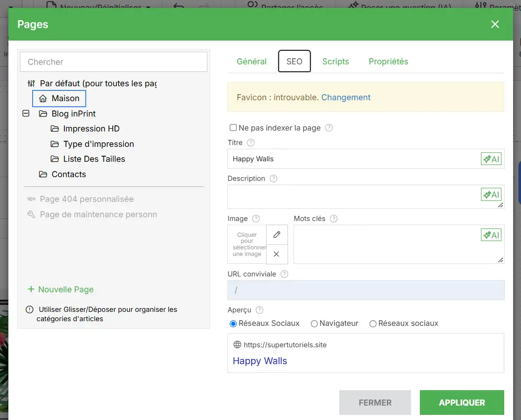
Task: Open help icon for Ne pas indexer
Action: (329, 128)
